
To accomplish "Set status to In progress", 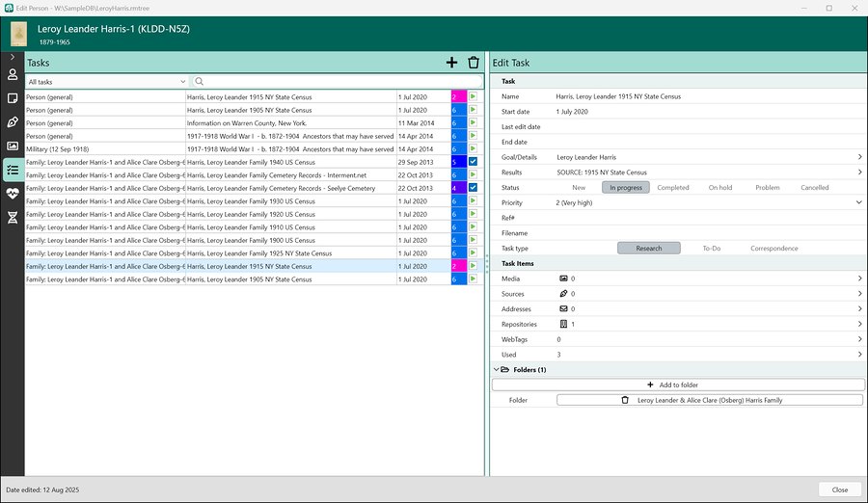I will coord(626,188).
